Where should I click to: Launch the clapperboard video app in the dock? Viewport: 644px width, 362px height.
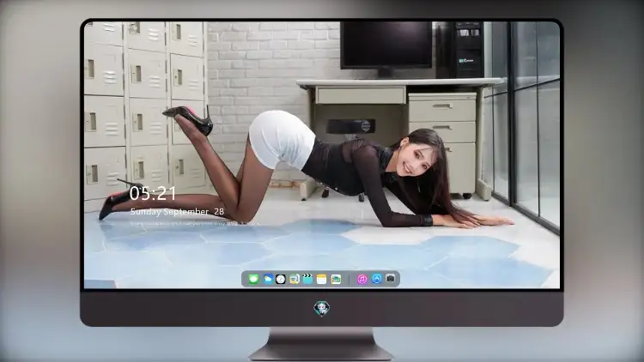(x=307, y=279)
